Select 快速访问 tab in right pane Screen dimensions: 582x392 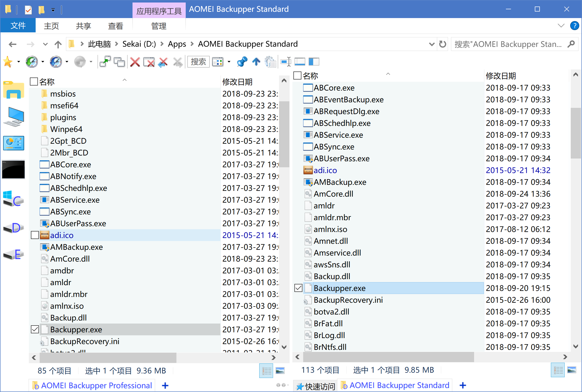pyautogui.click(x=316, y=386)
